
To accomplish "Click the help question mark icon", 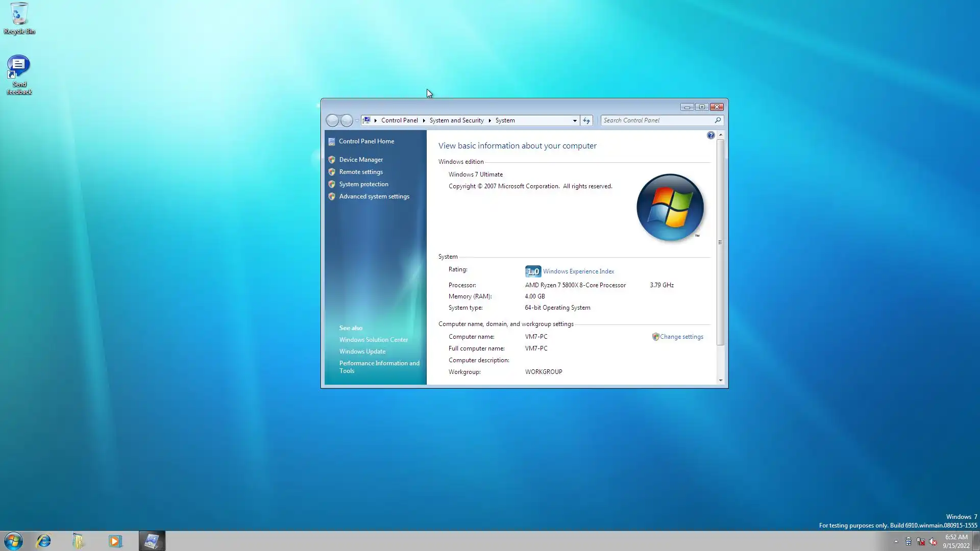I will pos(710,135).
